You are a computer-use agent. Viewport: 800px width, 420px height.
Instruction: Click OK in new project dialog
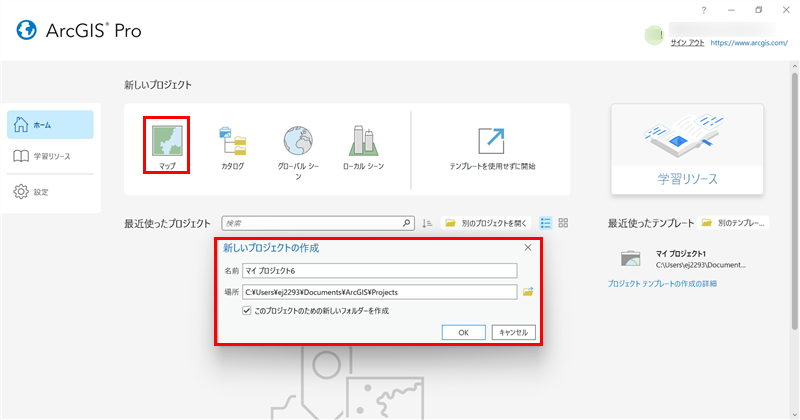[463, 332]
